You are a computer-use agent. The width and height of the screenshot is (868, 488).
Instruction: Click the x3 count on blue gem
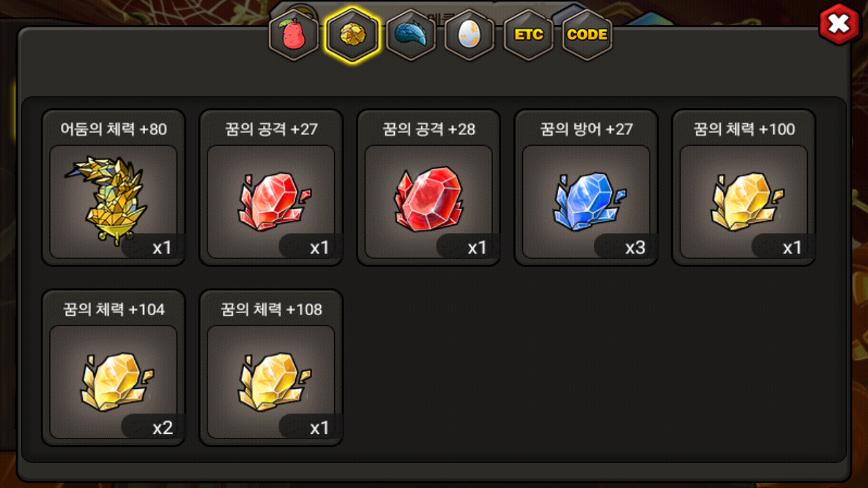(635, 247)
